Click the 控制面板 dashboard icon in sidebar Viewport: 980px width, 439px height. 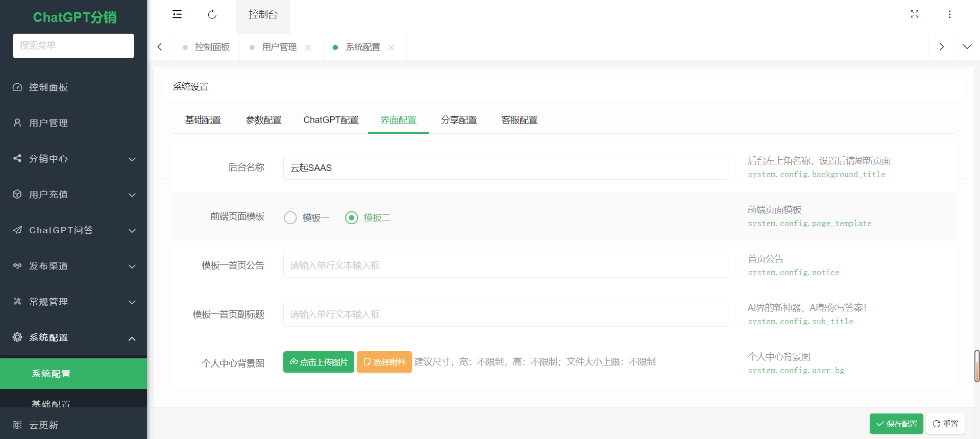17,87
